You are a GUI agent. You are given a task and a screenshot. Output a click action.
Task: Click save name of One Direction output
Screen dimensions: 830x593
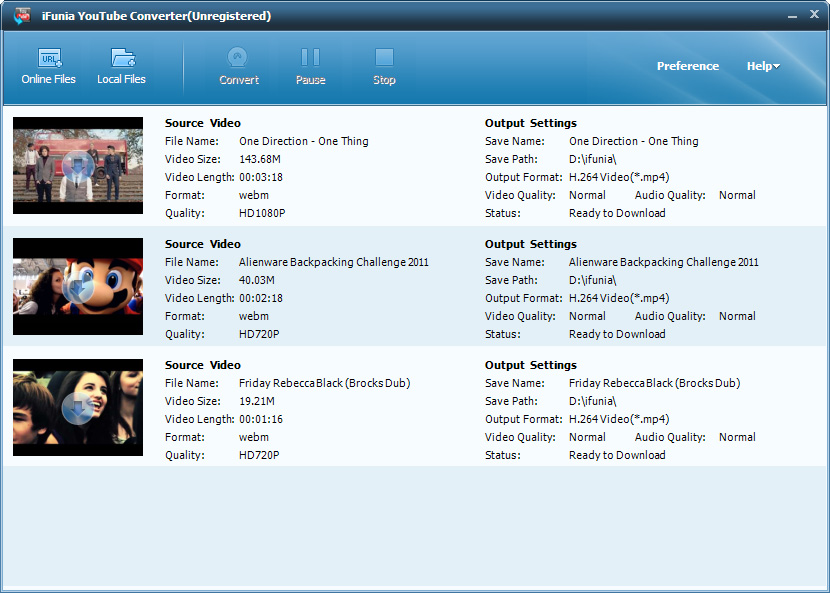point(634,141)
